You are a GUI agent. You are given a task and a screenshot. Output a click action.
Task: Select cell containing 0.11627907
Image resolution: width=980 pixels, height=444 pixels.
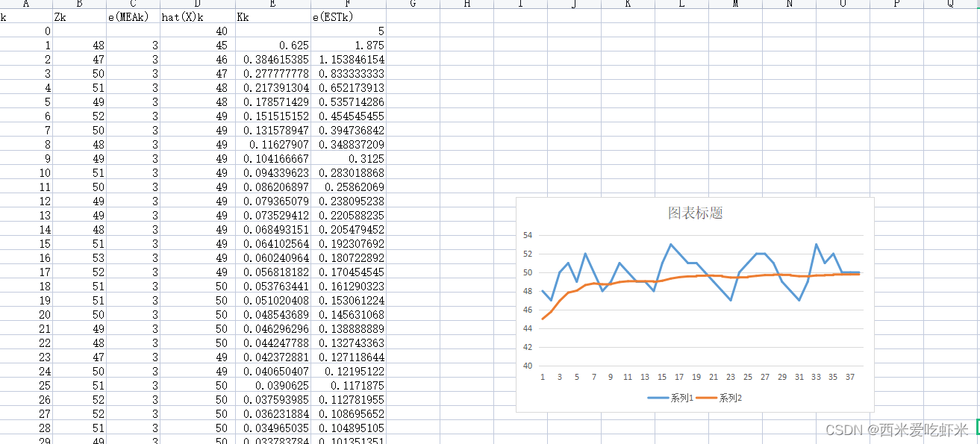tap(273, 144)
